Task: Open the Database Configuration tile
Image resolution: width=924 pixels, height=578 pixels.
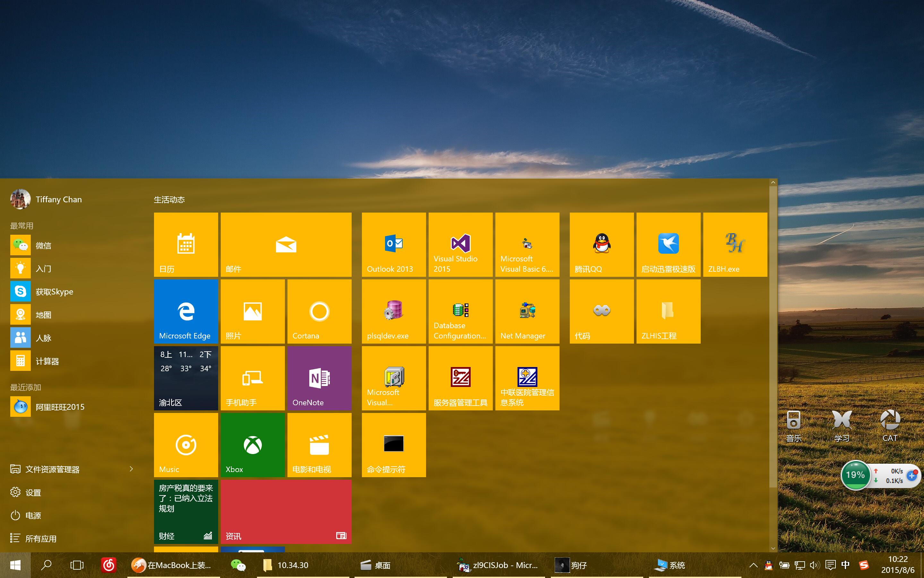Action: 460,311
